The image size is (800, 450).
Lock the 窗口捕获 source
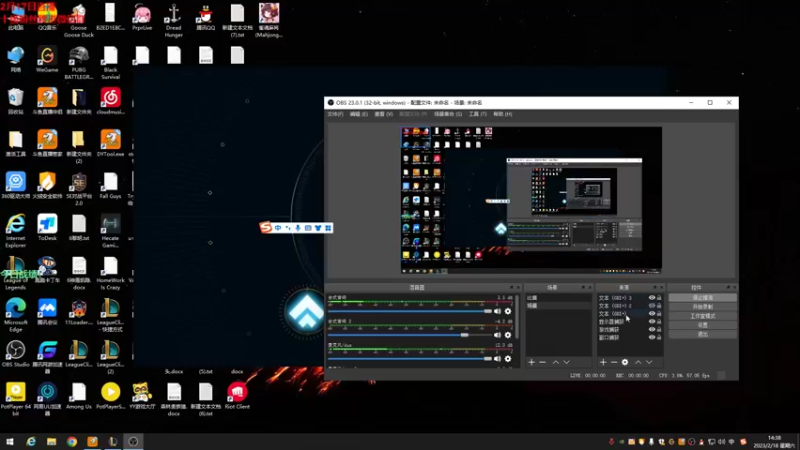659,337
